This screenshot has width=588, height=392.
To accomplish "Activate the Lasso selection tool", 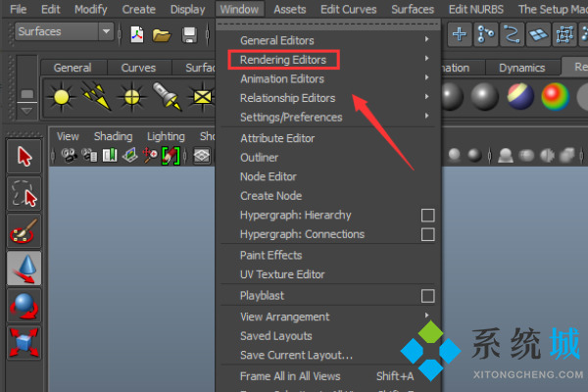I will coord(24,193).
